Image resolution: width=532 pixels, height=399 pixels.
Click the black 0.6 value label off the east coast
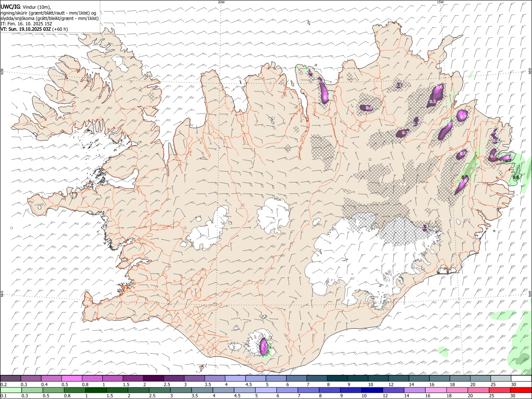click(516, 177)
